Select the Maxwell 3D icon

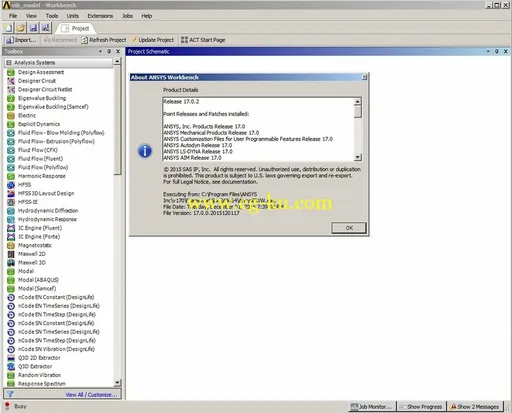coord(11,263)
